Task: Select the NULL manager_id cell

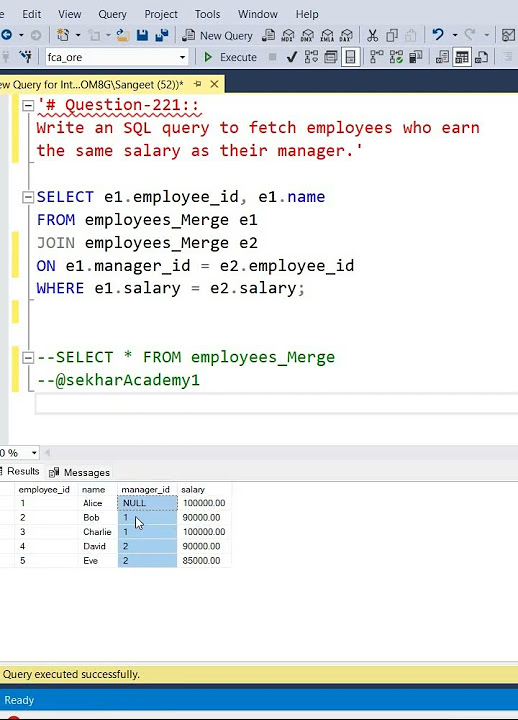Action: 147,503
